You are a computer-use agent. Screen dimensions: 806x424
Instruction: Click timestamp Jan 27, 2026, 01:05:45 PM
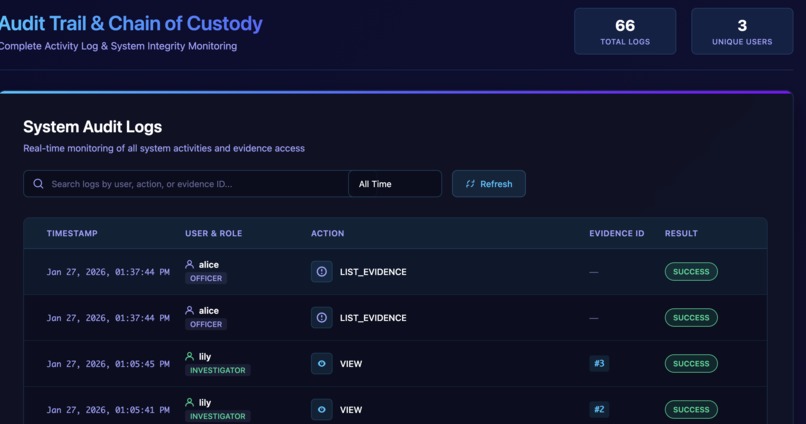coord(108,364)
